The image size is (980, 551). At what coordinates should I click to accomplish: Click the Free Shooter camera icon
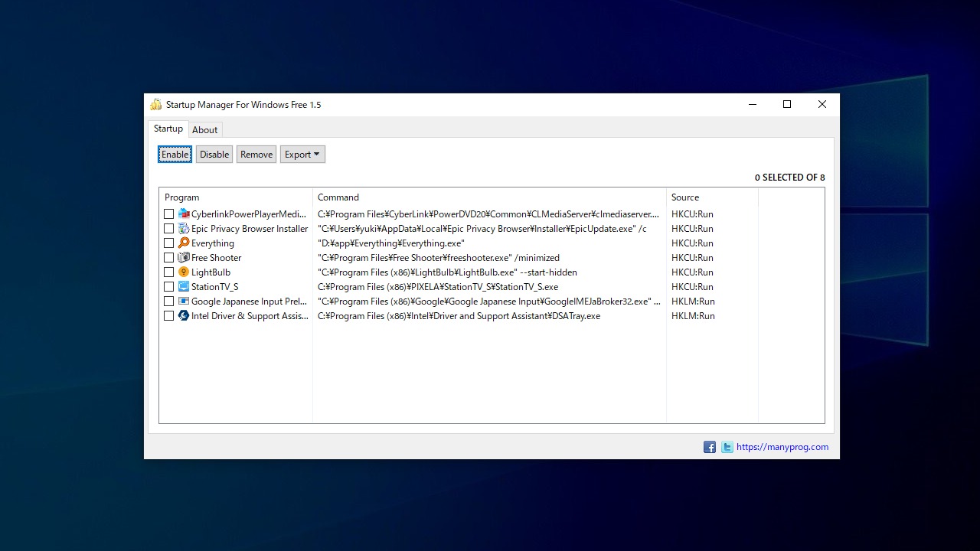pos(184,258)
